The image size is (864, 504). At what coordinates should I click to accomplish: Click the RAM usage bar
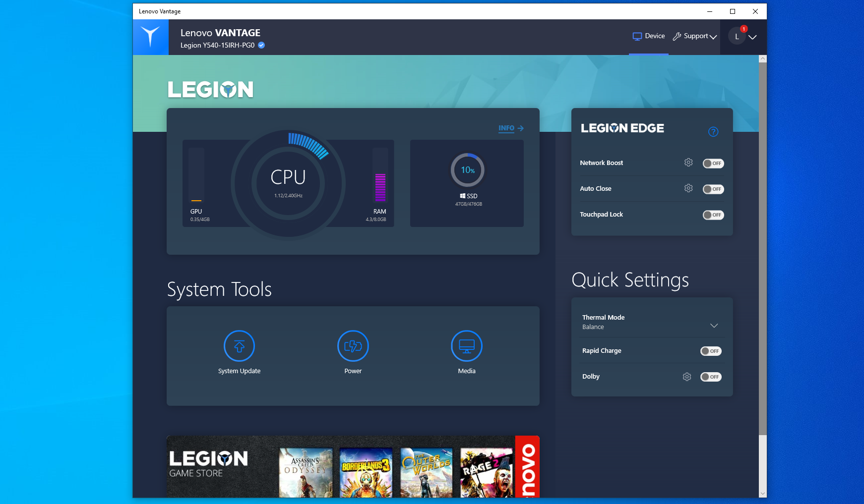pos(380,175)
